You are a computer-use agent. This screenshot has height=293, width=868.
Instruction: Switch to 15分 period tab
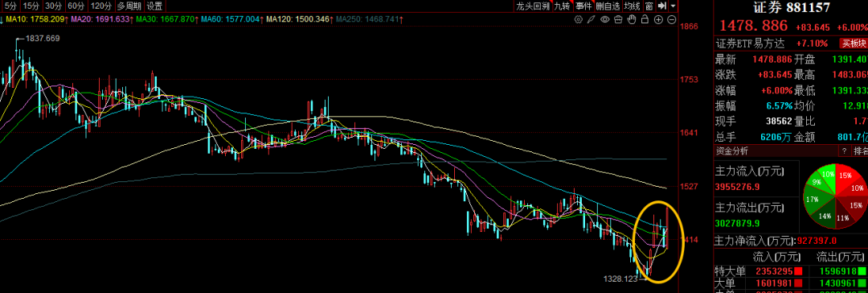(x=31, y=6)
